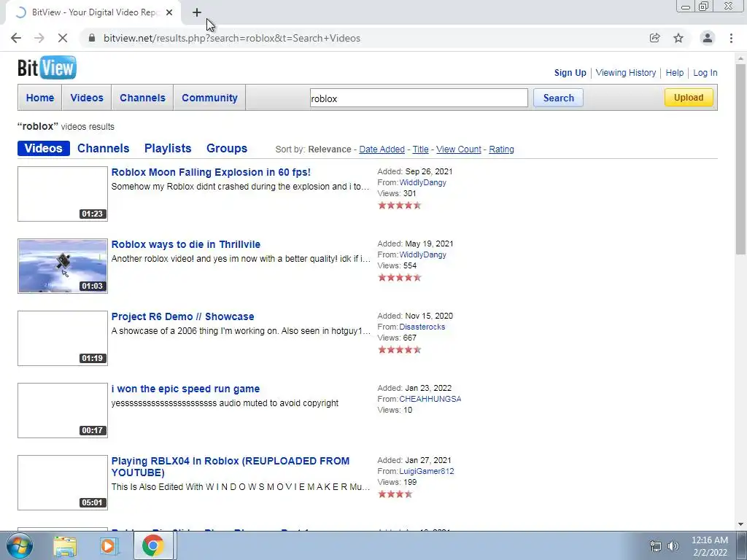Sort results by Rating
Image resolution: width=747 pixels, height=560 pixels.
click(501, 149)
